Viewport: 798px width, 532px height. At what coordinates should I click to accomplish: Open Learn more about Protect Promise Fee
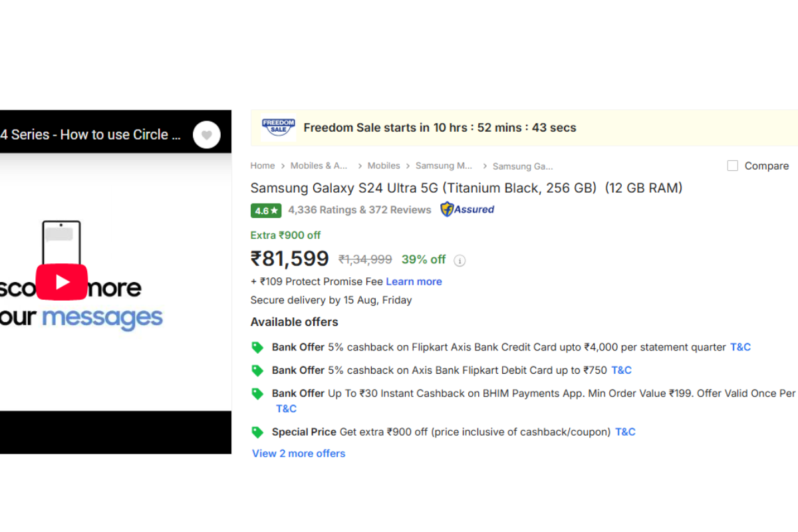(414, 281)
